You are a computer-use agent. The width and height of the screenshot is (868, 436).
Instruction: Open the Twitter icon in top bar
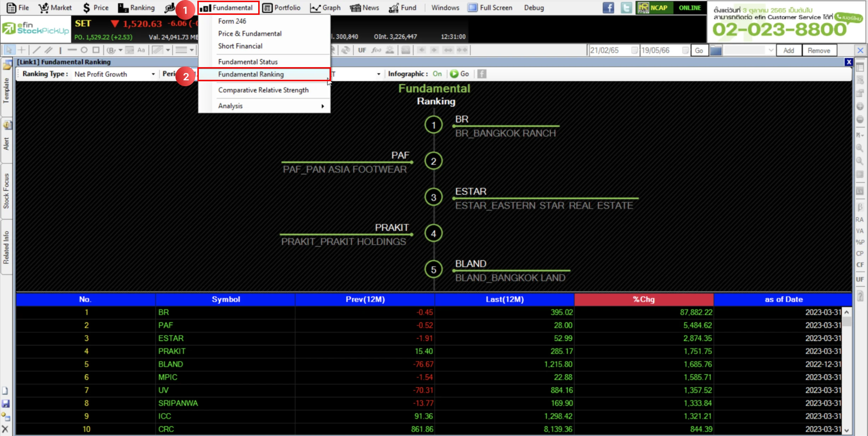626,8
